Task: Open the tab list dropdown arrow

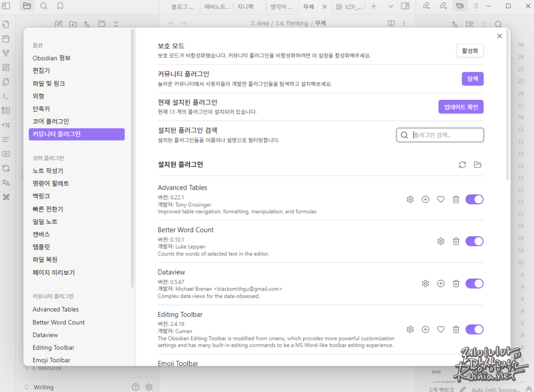Action: pyautogui.click(x=390, y=6)
